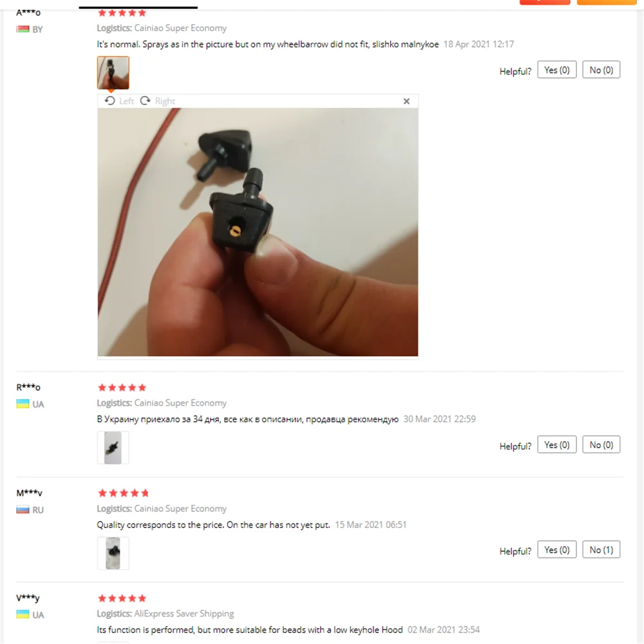
Task: Click Yes helpful on A***o's review
Action: click(x=556, y=70)
